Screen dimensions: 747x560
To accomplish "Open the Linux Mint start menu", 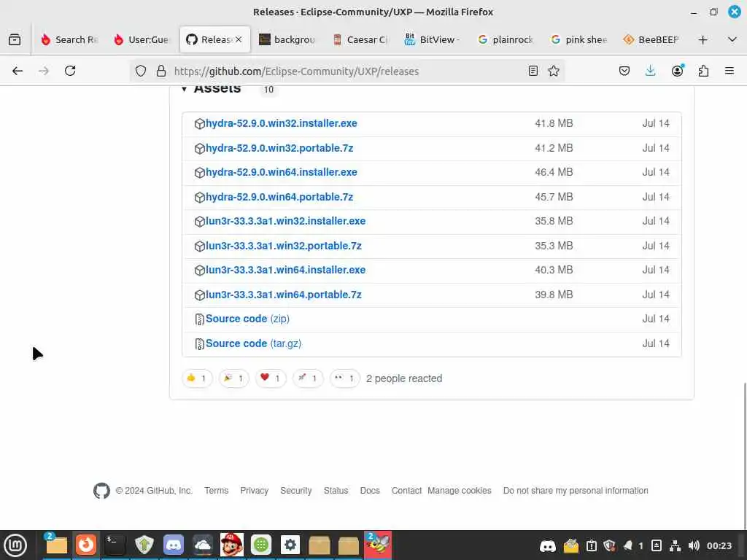I will click(x=15, y=545).
